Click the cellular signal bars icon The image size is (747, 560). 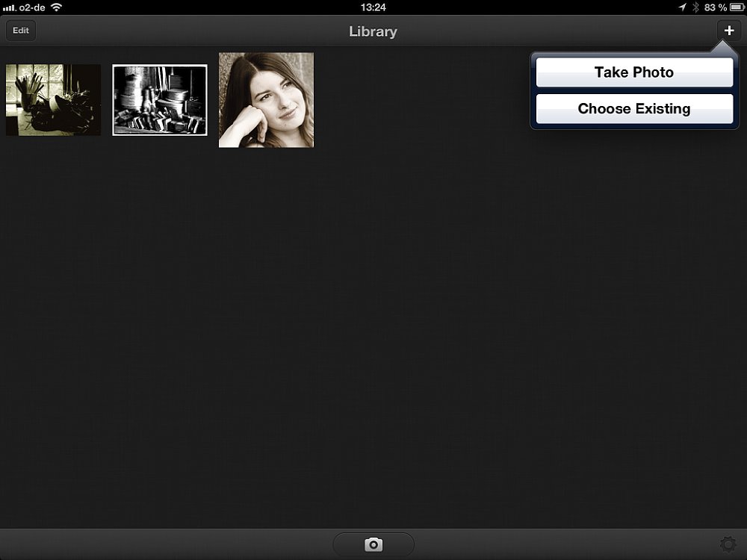(x=10, y=7)
